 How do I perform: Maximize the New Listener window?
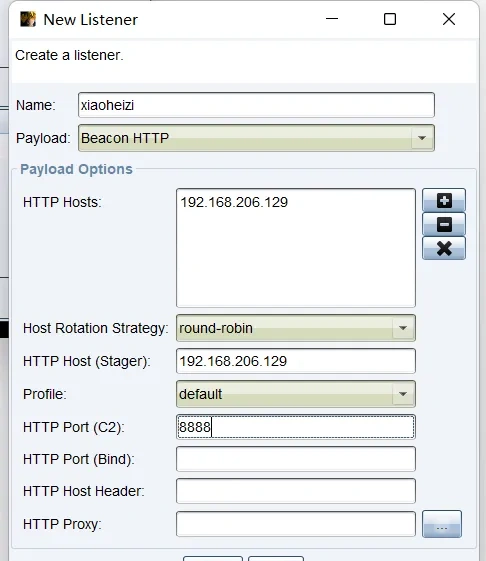(390, 19)
